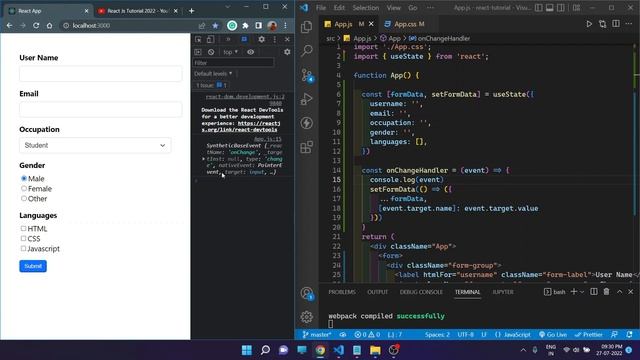
Task: Open DevTools settings gear
Action: pyautogui.click(x=261, y=39)
